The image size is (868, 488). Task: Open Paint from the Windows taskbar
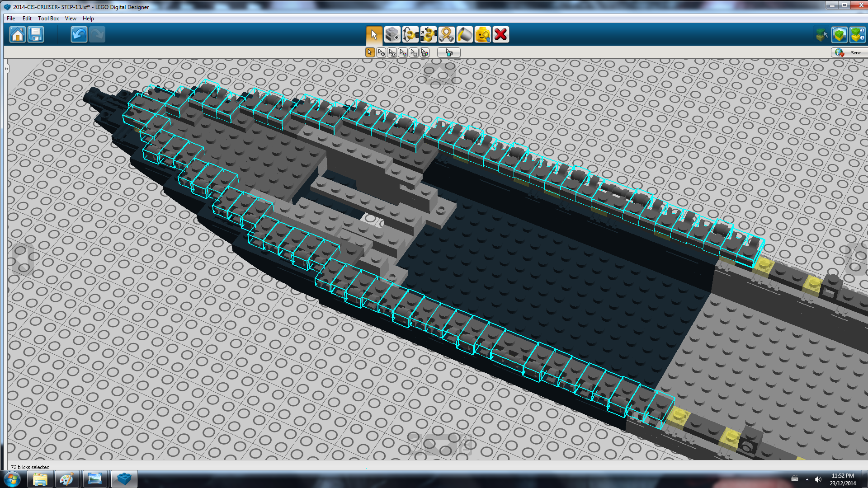tap(67, 479)
